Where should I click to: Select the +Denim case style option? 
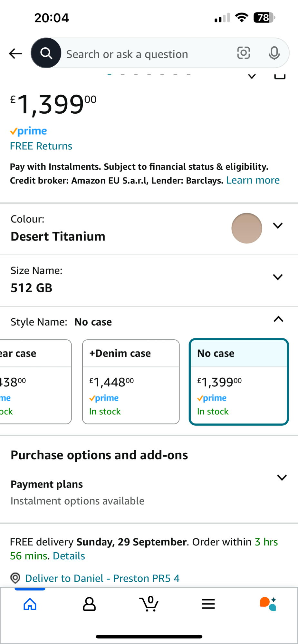pos(131,382)
